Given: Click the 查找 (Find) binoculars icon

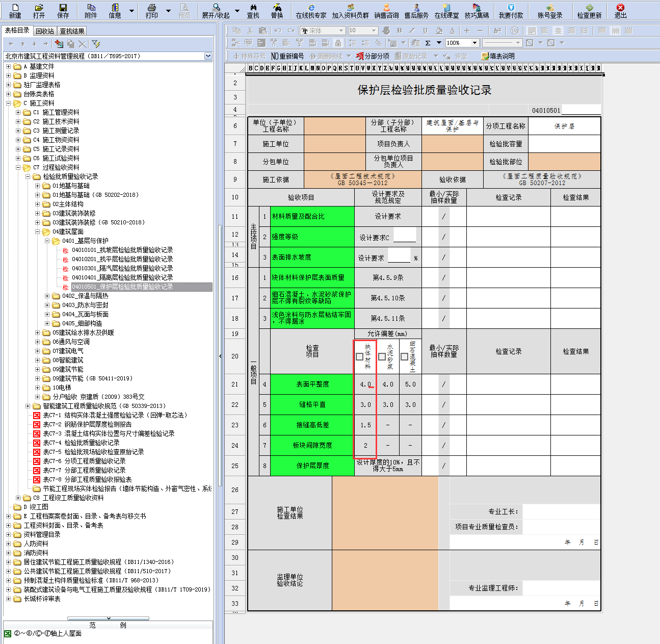Looking at the screenshot, I should (253, 11).
